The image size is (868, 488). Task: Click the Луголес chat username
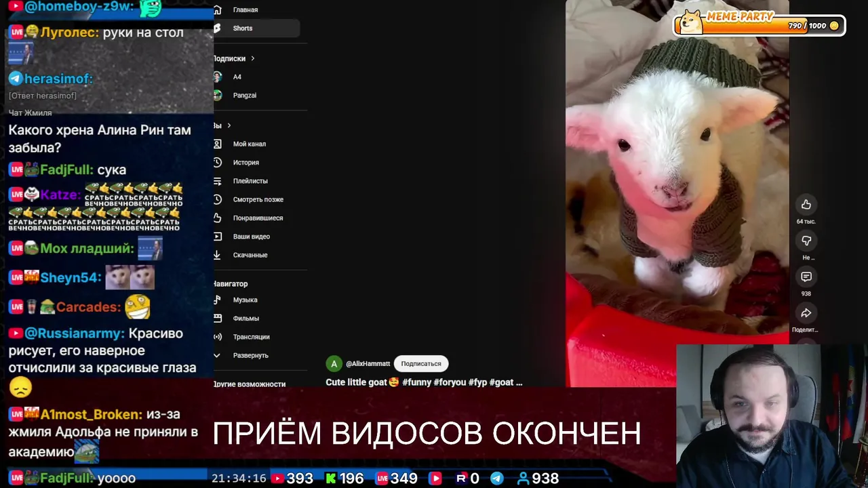69,33
